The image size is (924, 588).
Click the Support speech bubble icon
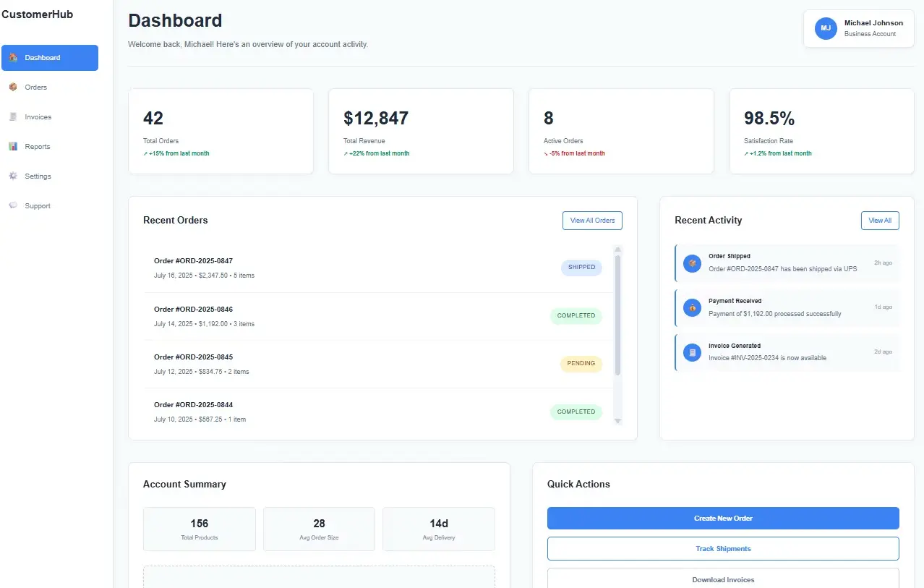pyautogui.click(x=13, y=206)
